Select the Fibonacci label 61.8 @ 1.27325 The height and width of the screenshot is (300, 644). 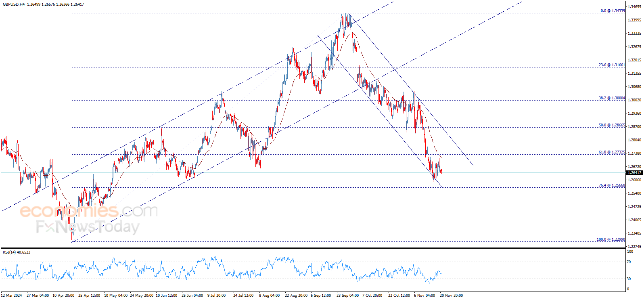pyautogui.click(x=612, y=152)
